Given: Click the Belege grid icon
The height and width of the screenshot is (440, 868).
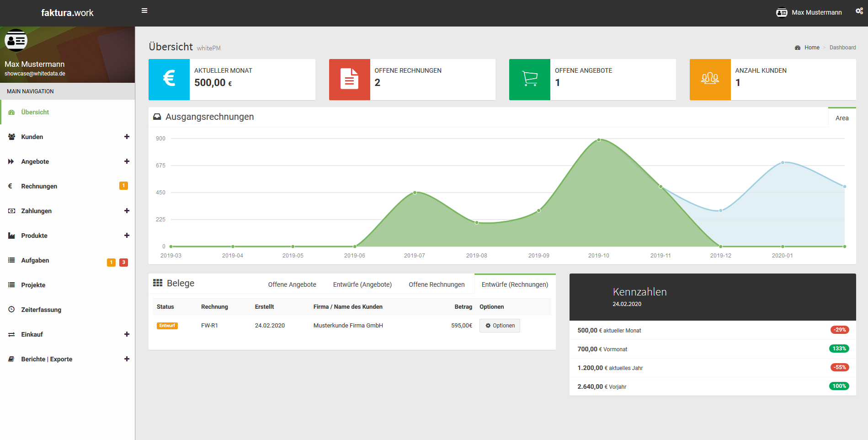Looking at the screenshot, I should 158,283.
